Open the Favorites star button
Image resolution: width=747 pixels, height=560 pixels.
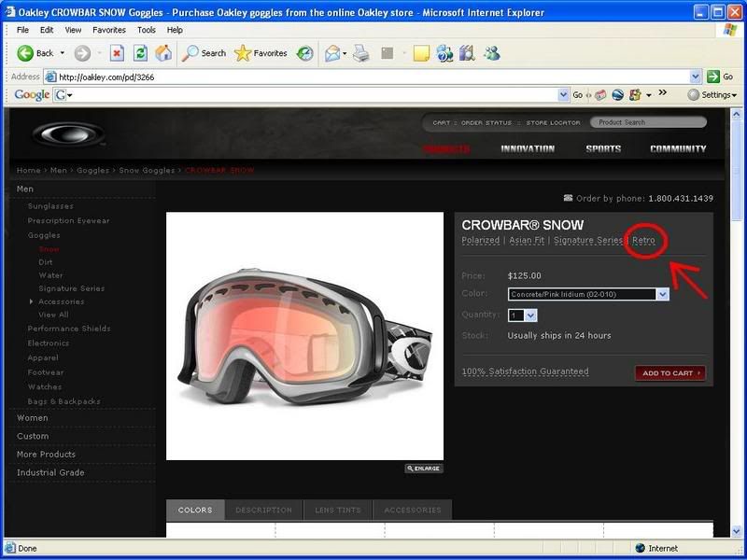(x=260, y=53)
